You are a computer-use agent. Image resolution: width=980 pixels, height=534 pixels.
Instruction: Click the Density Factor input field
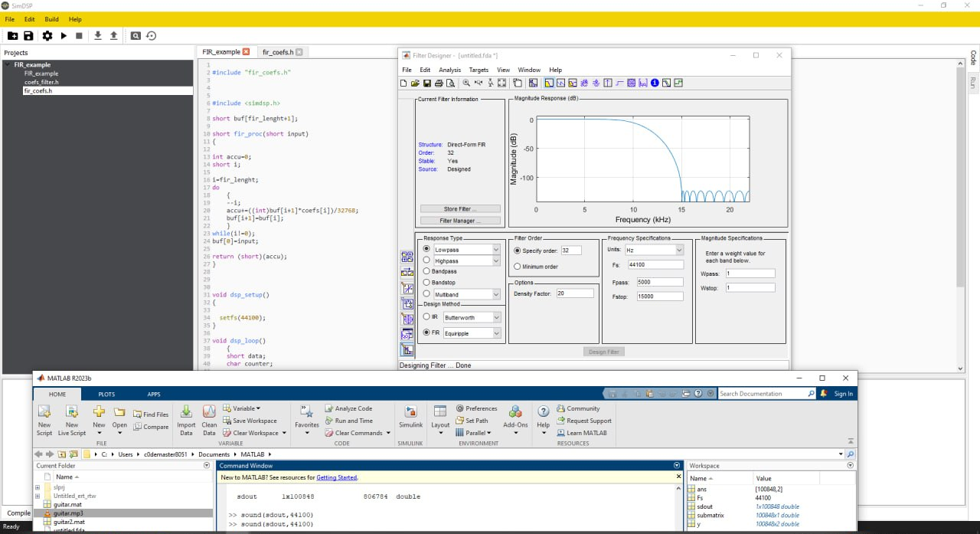[575, 293]
